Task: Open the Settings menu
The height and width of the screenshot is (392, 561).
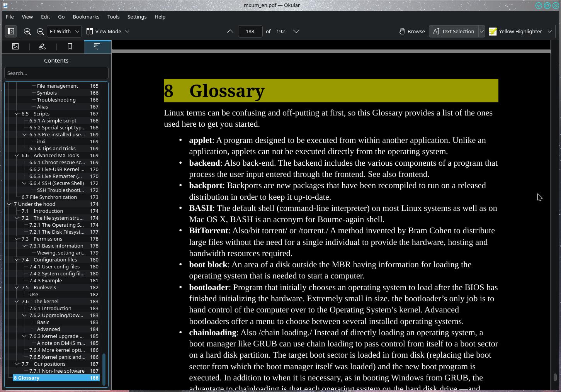Action: click(137, 17)
